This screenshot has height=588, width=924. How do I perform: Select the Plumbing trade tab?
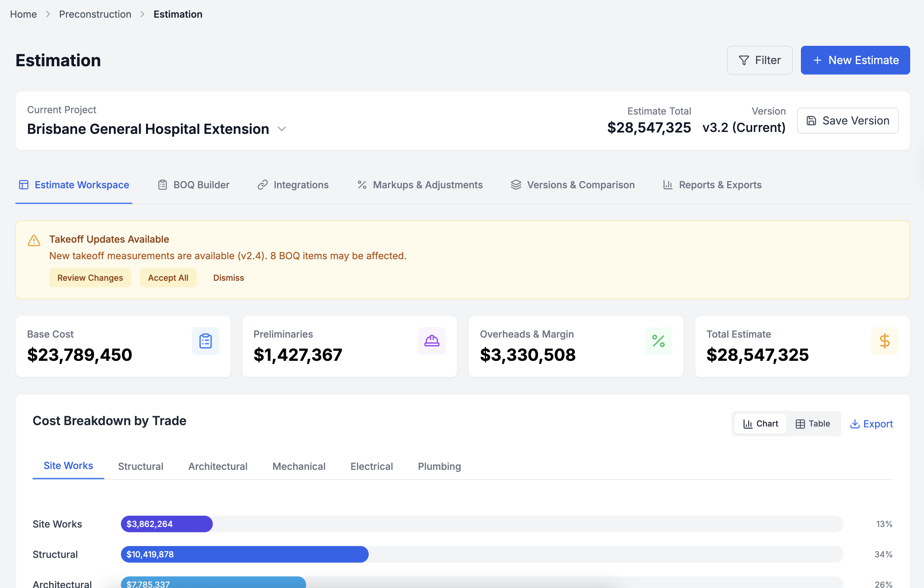click(x=439, y=466)
